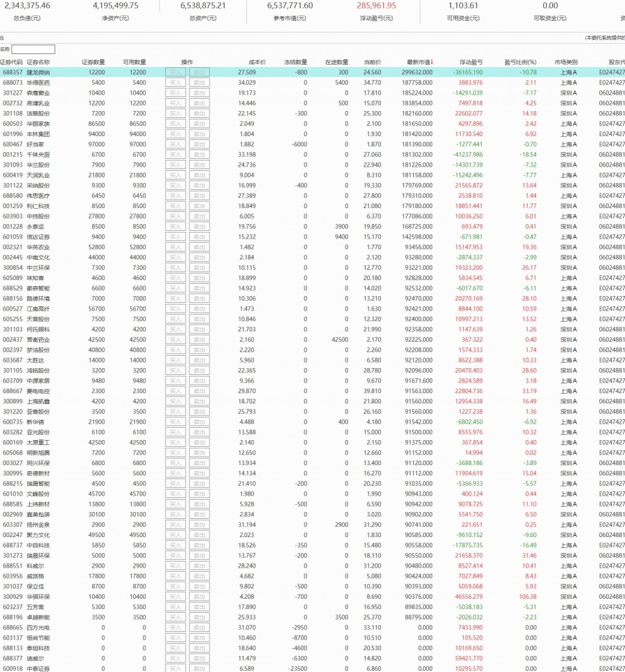The image size is (625, 672).
Task: Select the row for stock code 603282
Action: click(312, 432)
